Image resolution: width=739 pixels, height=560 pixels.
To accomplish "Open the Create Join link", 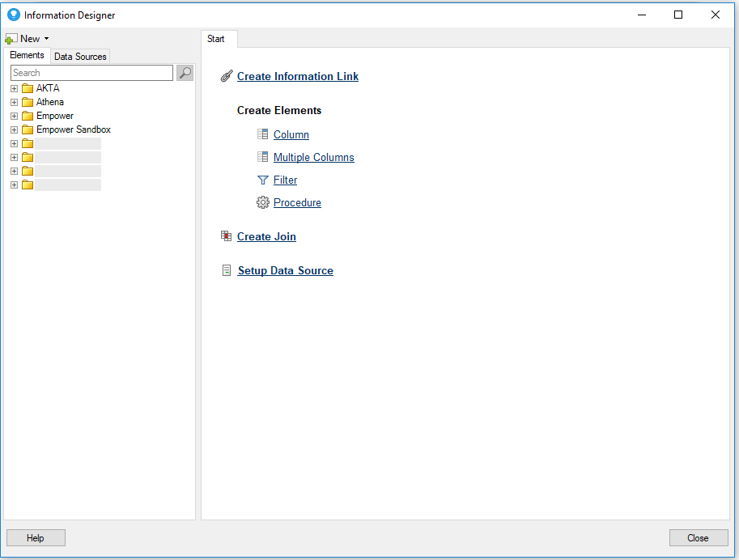I will pos(266,236).
